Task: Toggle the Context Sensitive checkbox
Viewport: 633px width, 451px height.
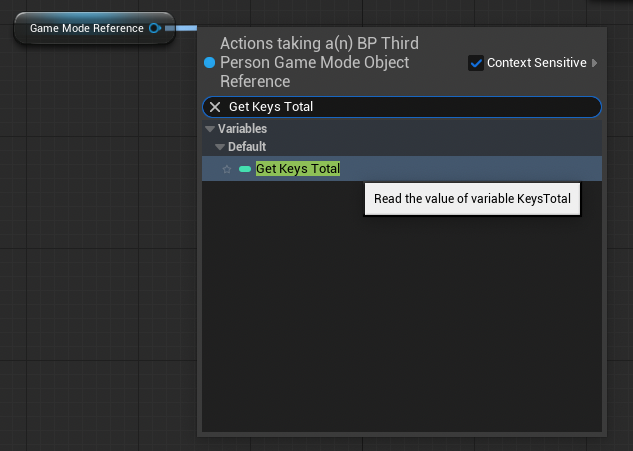Action: point(476,63)
